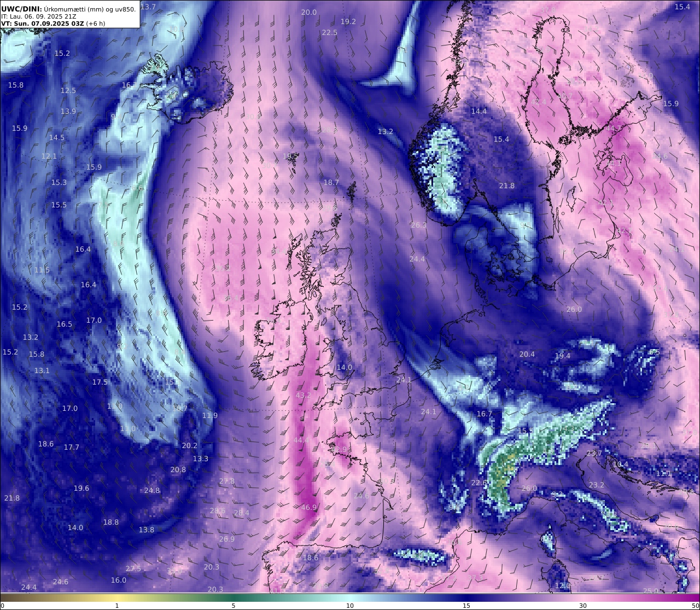Click the 26.9 value west of Spain
This screenshot has height=610, width=700.
tap(227, 539)
